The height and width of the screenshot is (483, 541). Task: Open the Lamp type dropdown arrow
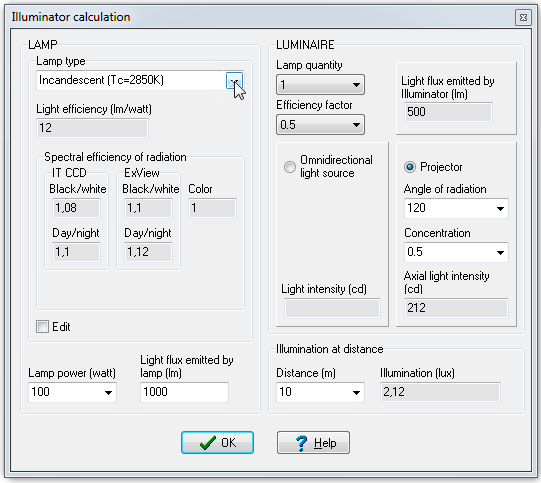coord(235,80)
